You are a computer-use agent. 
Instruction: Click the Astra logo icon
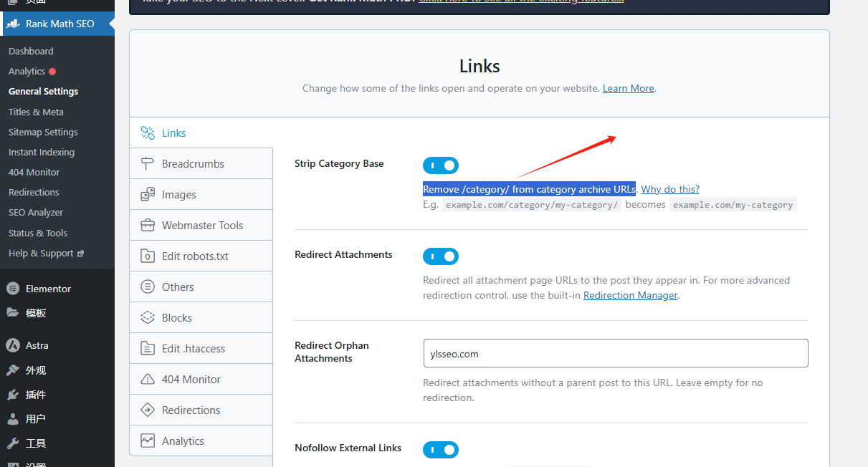[x=12, y=345]
